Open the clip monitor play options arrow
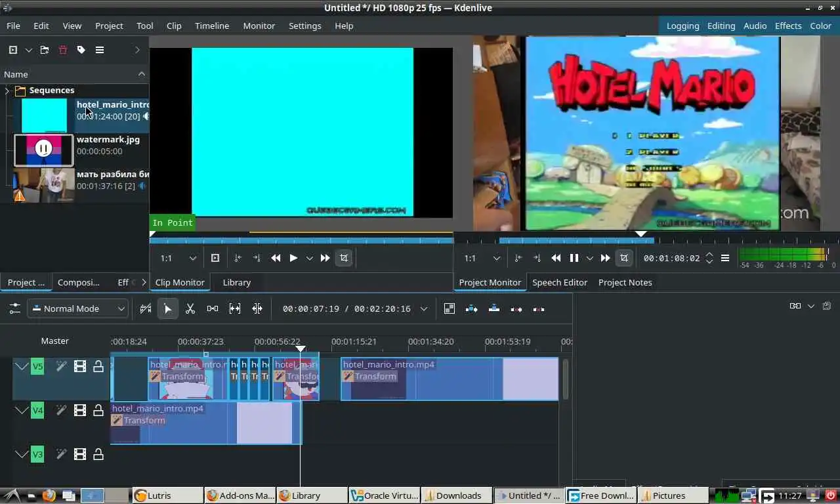 [x=309, y=258]
